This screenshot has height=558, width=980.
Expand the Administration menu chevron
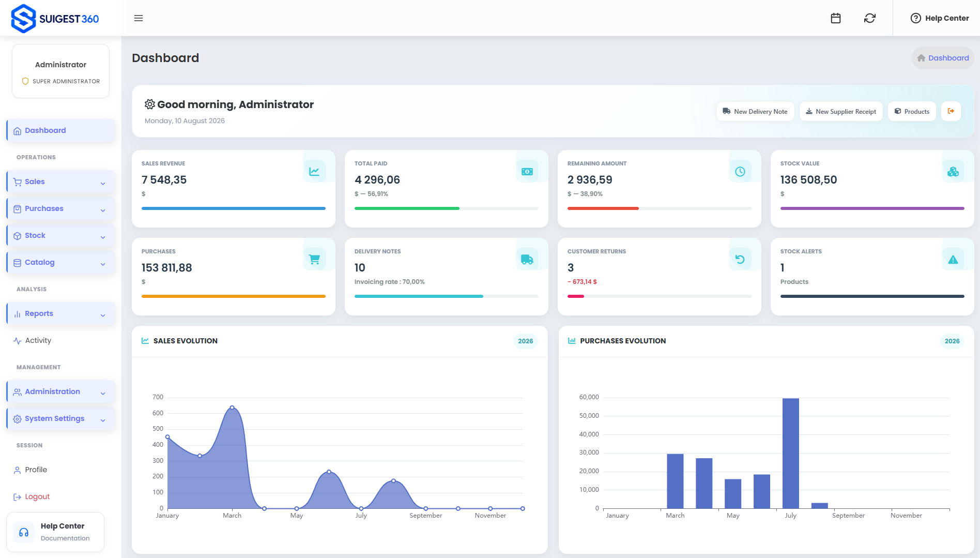pyautogui.click(x=103, y=393)
